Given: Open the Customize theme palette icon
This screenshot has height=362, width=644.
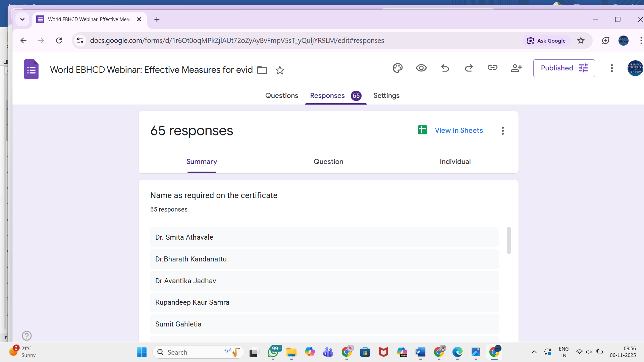Looking at the screenshot, I should pyautogui.click(x=397, y=68).
